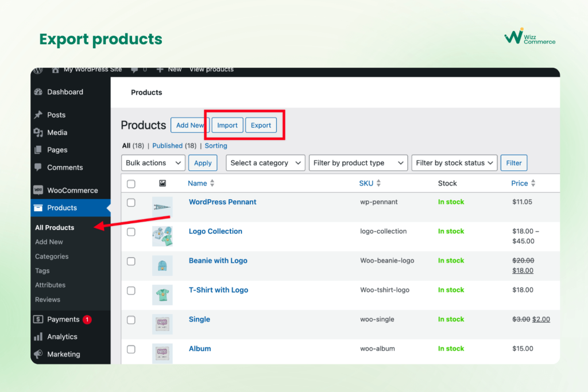
Task: Click the Published filter link
Action: (167, 145)
